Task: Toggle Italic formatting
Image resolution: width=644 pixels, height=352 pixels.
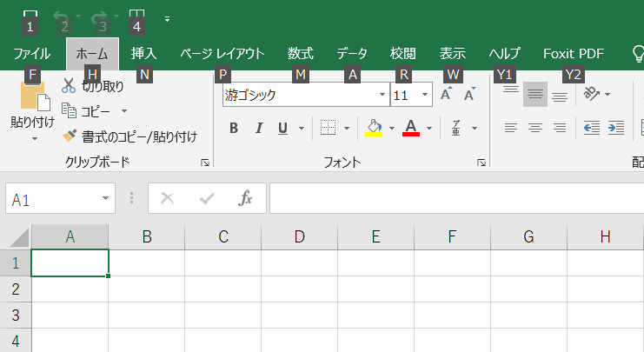Action: pos(258,129)
